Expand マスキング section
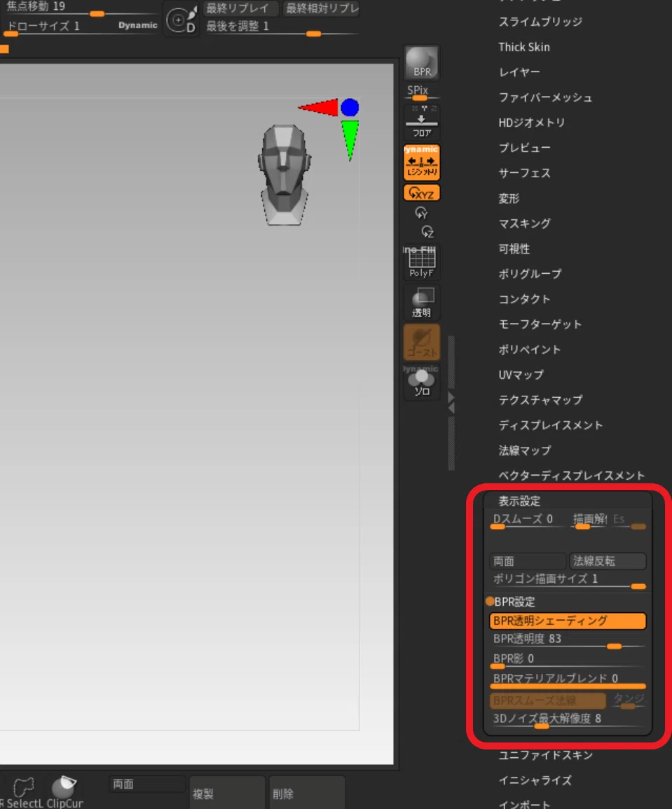 coord(524,224)
